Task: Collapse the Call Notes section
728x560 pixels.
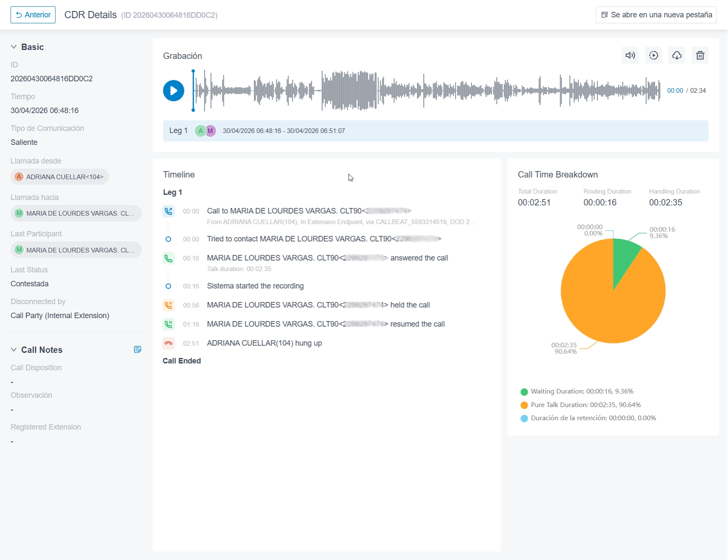Action: [14, 350]
